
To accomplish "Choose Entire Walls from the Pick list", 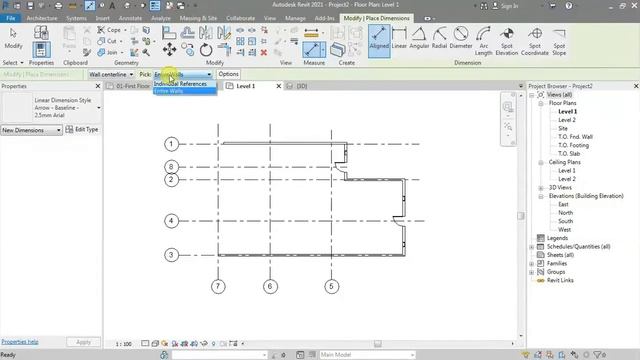I will [184, 91].
